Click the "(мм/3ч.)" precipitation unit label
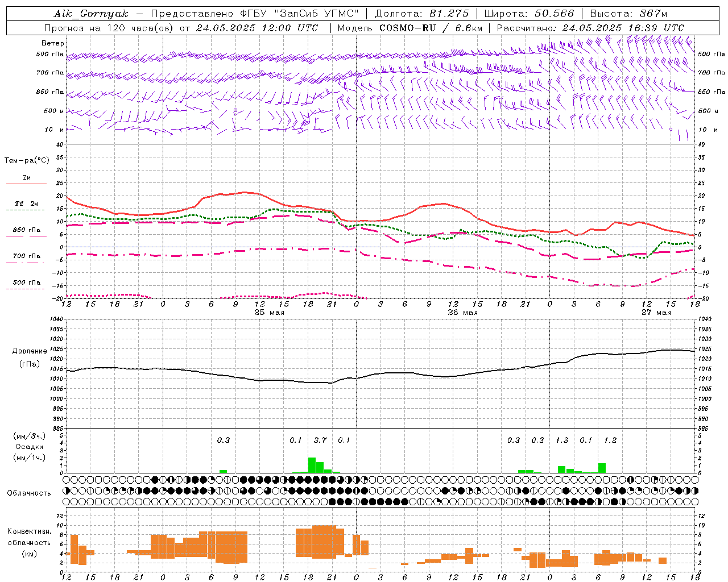Viewport: 728px width, 582px height. 30,436
